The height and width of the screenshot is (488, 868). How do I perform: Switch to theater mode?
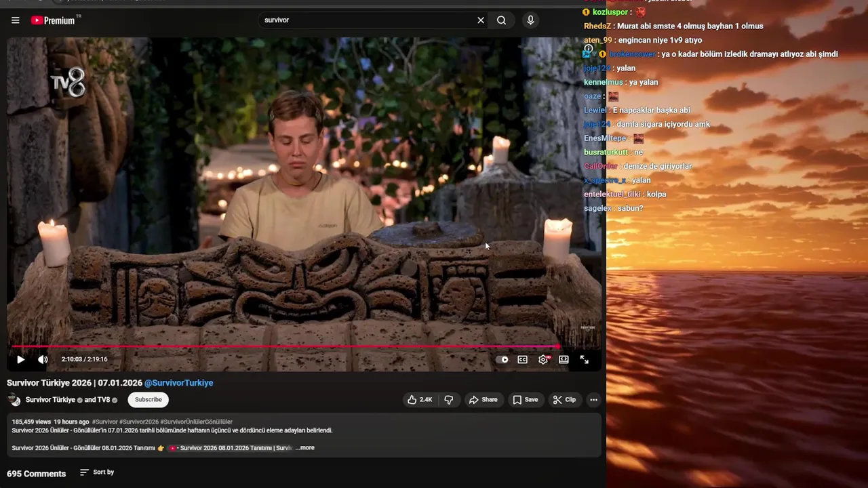point(564,360)
